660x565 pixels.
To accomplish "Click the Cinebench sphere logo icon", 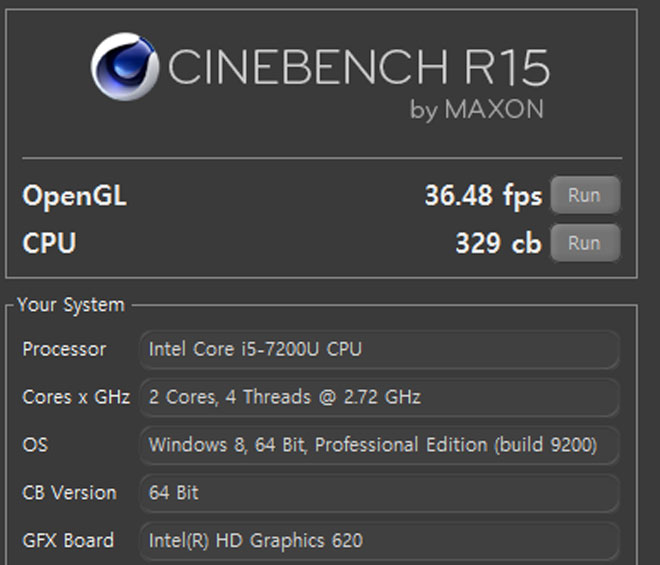I will [125, 67].
